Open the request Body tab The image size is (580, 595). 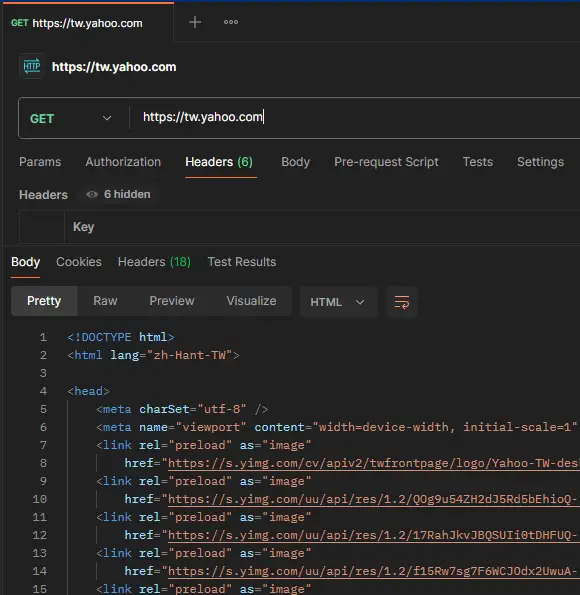295,162
